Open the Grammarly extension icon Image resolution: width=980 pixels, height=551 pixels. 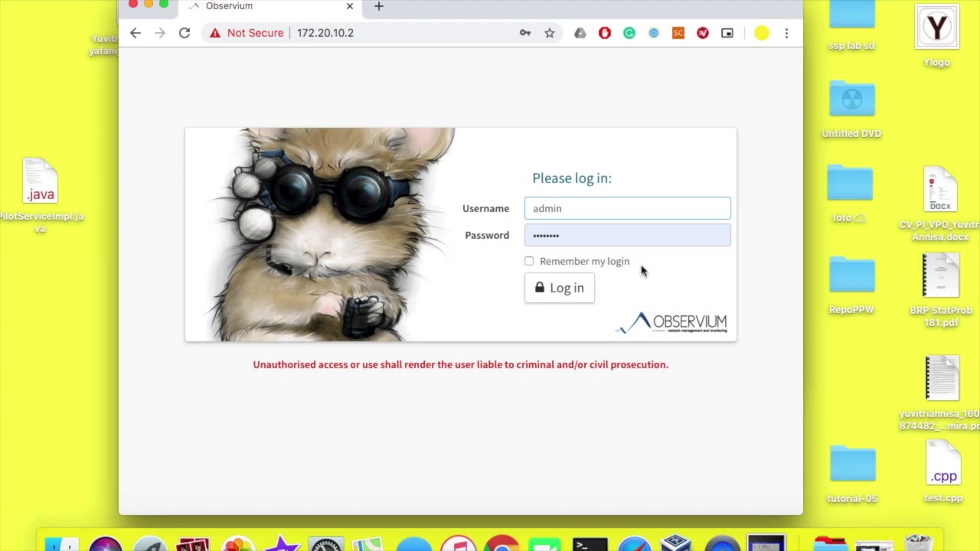pos(629,33)
